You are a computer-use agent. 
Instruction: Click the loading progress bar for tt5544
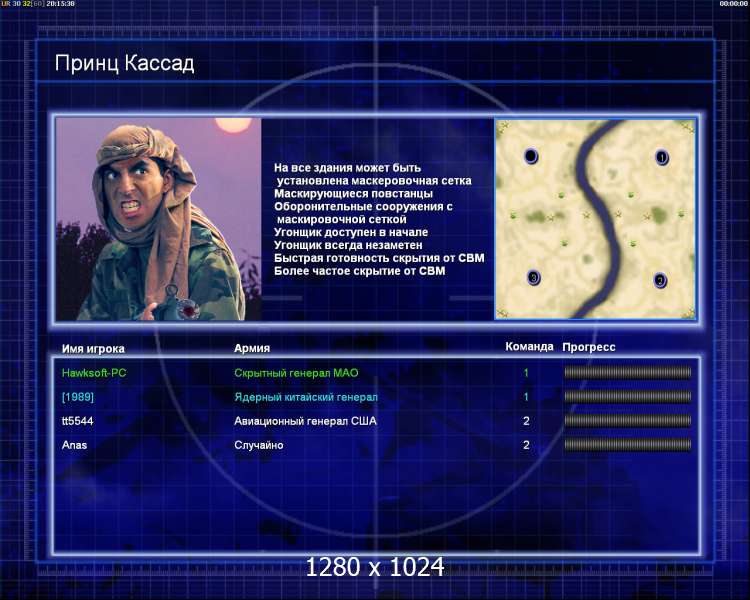point(628,421)
